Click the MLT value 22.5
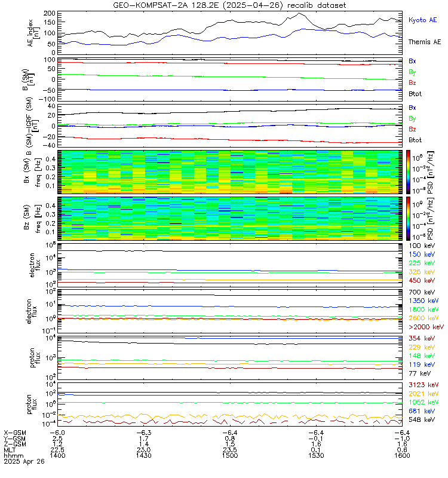 (57, 450)
